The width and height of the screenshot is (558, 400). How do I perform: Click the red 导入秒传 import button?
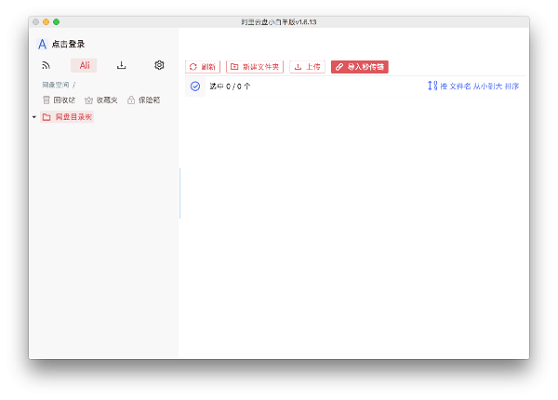tap(360, 67)
